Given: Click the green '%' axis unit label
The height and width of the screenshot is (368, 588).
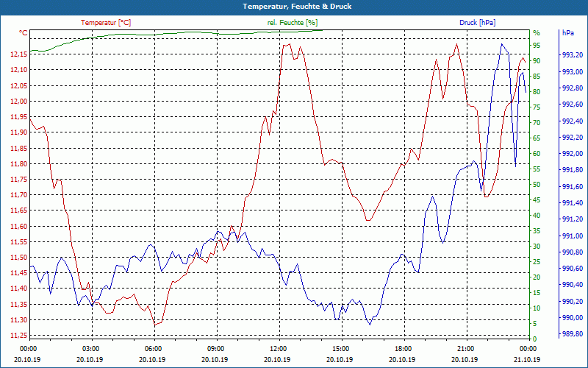Looking at the screenshot, I should 537,32.
